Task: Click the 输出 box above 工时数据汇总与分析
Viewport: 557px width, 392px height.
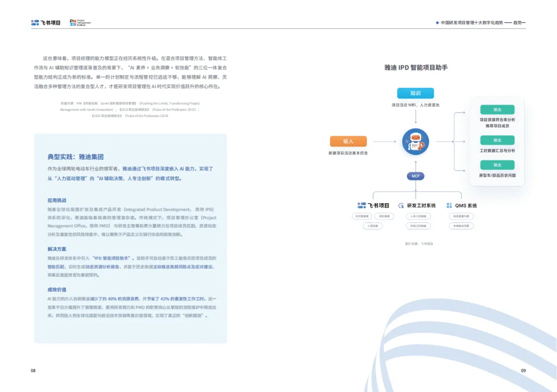Action: pos(497,140)
